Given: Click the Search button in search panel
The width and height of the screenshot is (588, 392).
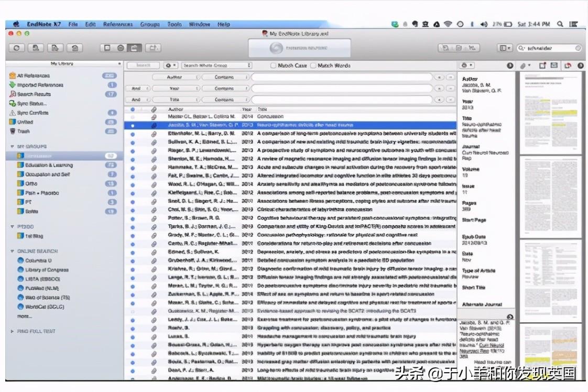Looking at the screenshot, I should point(143,66).
